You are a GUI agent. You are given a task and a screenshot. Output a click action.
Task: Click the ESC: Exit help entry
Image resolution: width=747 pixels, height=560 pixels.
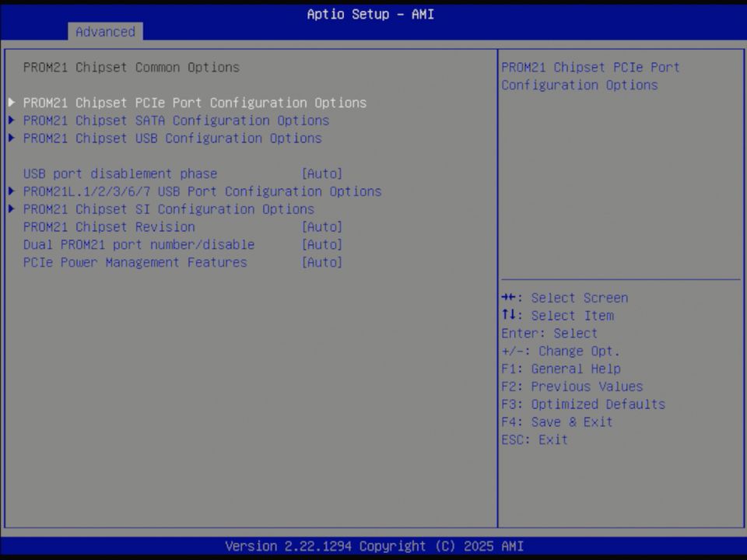point(534,439)
